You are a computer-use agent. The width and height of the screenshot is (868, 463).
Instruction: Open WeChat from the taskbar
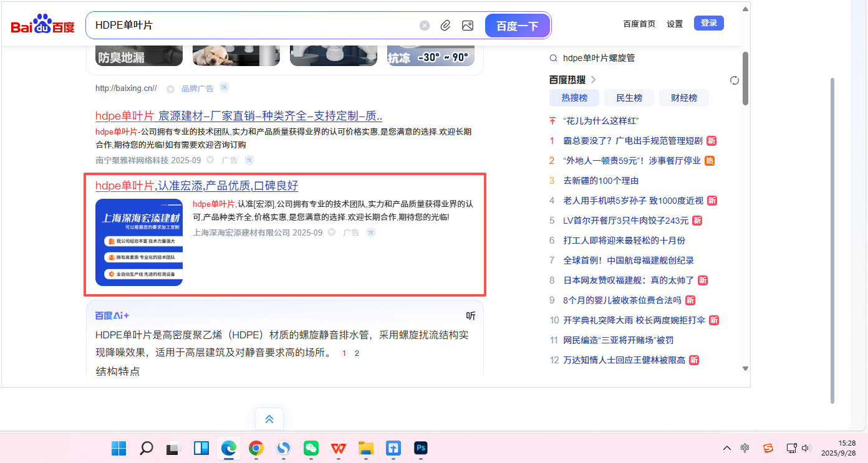(x=311, y=448)
